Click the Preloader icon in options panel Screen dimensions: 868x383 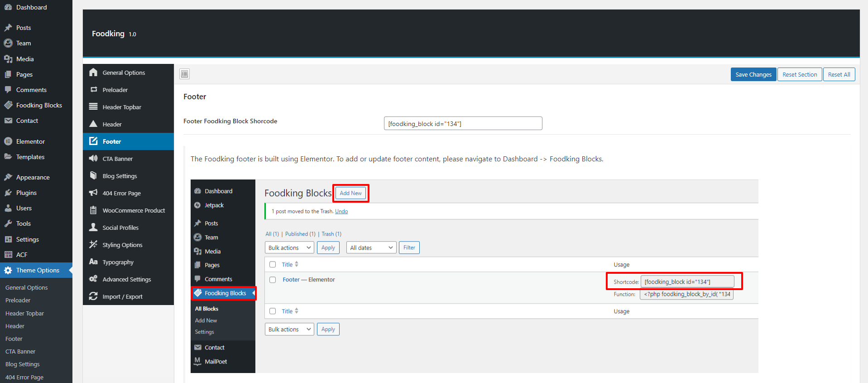pos(93,90)
